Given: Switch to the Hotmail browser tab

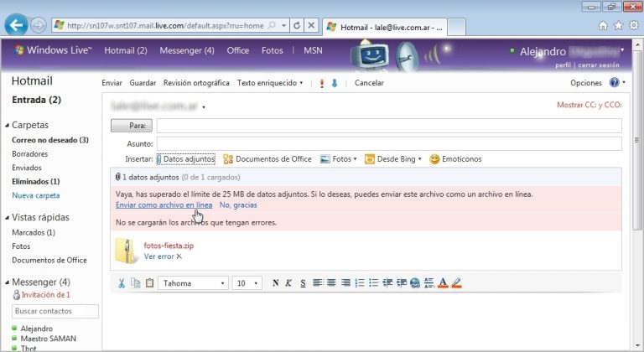Looking at the screenshot, I should tap(385, 27).
